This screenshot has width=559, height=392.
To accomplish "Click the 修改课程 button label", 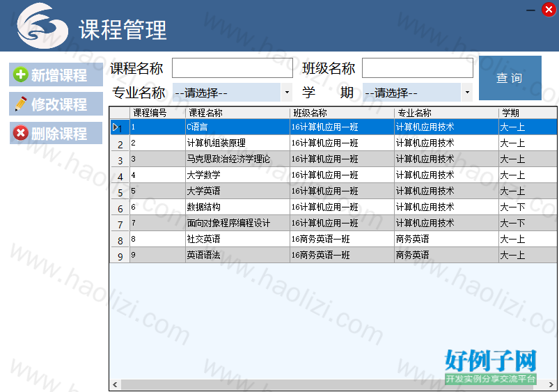I will (58, 104).
